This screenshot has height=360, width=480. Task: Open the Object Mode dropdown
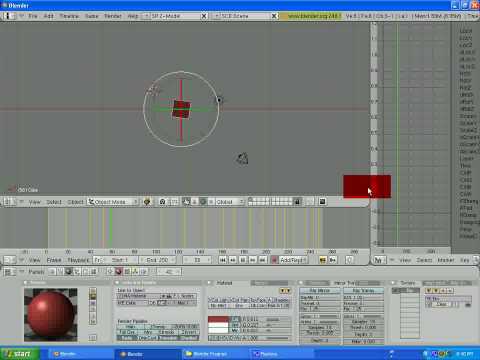pos(113,202)
